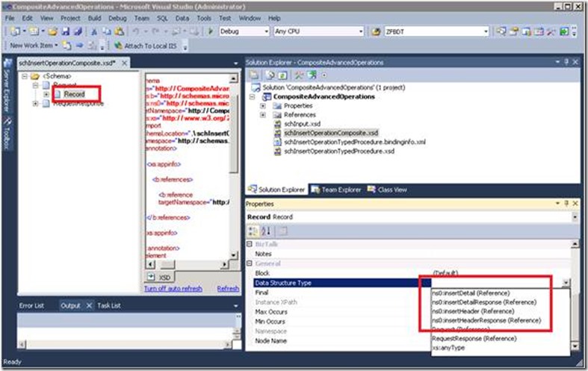The height and width of the screenshot is (371, 588).
Task: Open the File menu
Action: pos(10,18)
